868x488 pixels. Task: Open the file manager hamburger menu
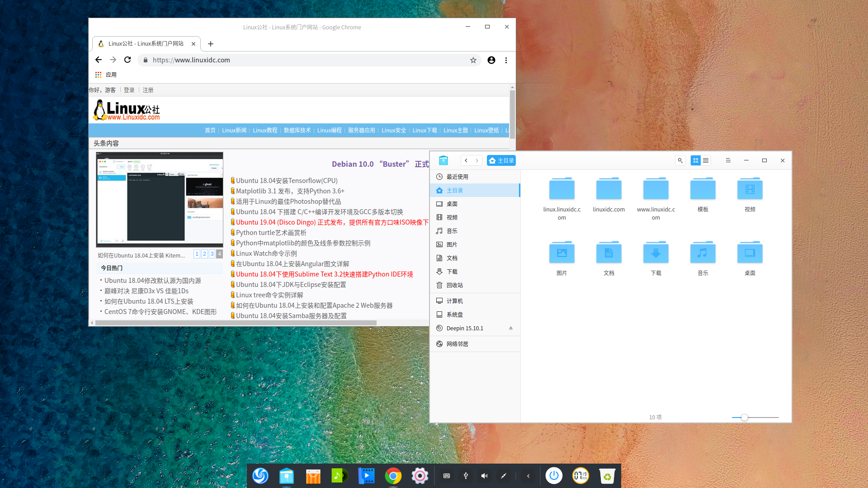tap(728, 160)
